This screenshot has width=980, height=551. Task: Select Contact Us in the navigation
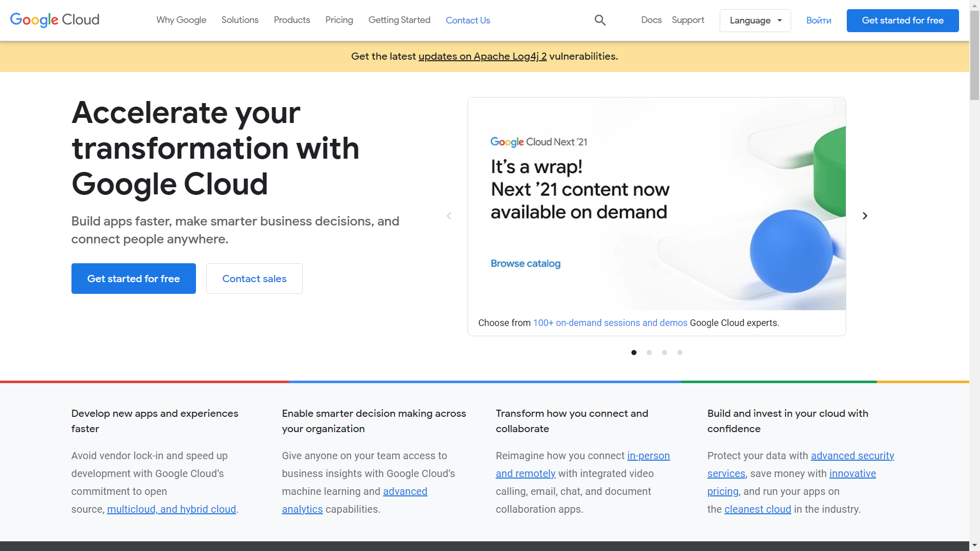(468, 20)
